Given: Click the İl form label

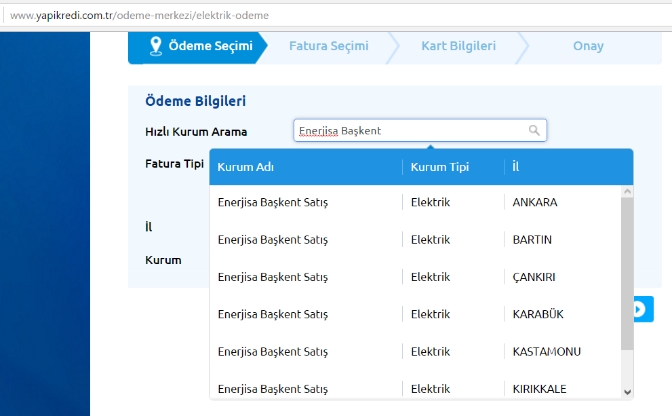Looking at the screenshot, I should (148, 226).
